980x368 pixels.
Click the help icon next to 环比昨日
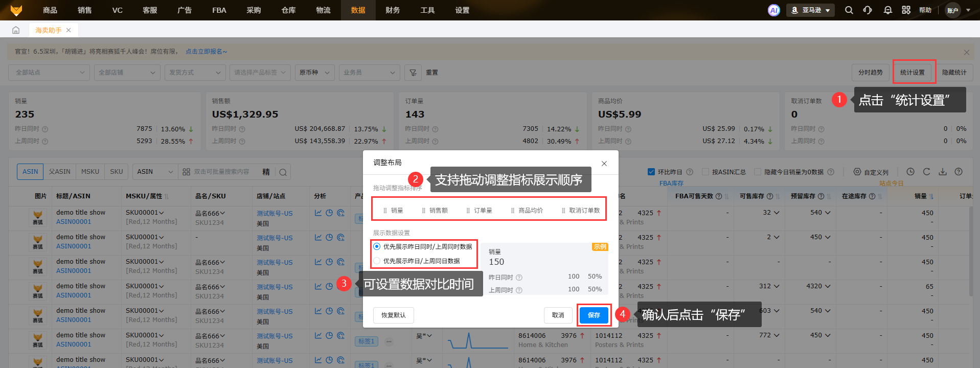[x=690, y=172]
